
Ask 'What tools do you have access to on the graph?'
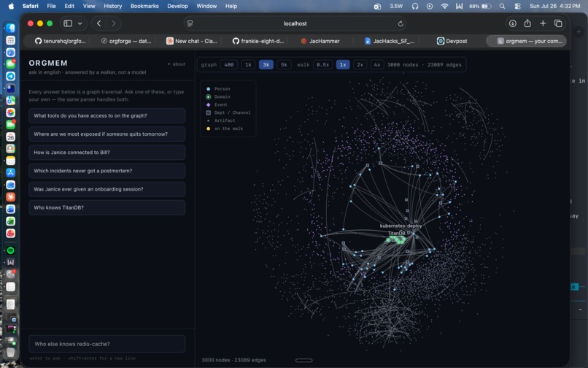(x=107, y=115)
